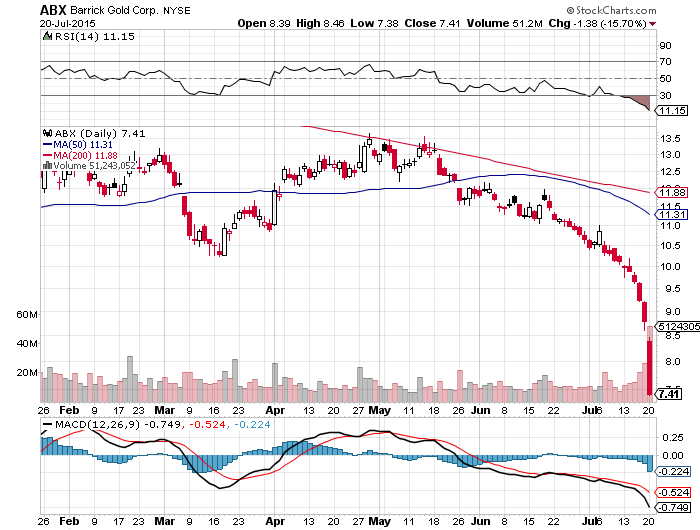This screenshot has width=700, height=530.
Task: Click the Mar label below the MACD panel
Action: [x=164, y=522]
